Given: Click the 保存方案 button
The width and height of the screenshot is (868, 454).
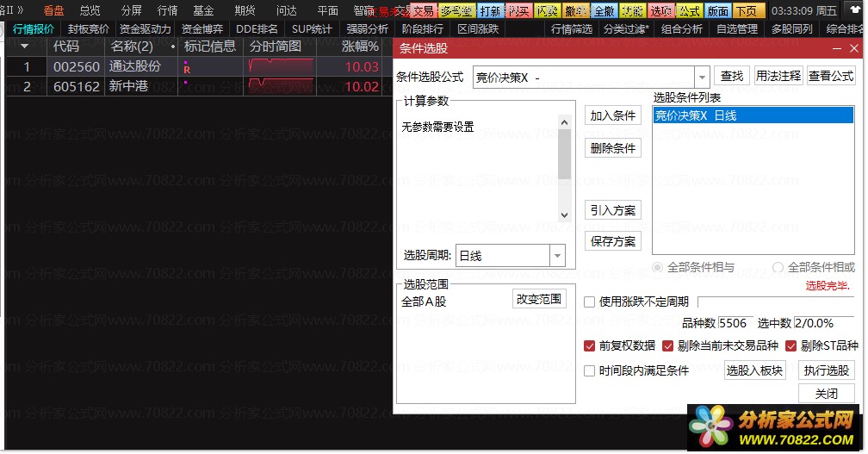Looking at the screenshot, I should pyautogui.click(x=613, y=241).
